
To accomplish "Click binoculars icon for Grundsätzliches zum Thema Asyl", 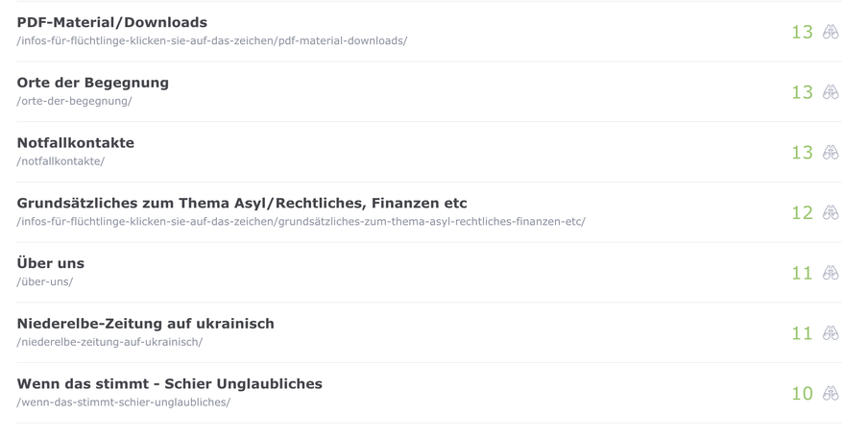I will click(831, 212).
